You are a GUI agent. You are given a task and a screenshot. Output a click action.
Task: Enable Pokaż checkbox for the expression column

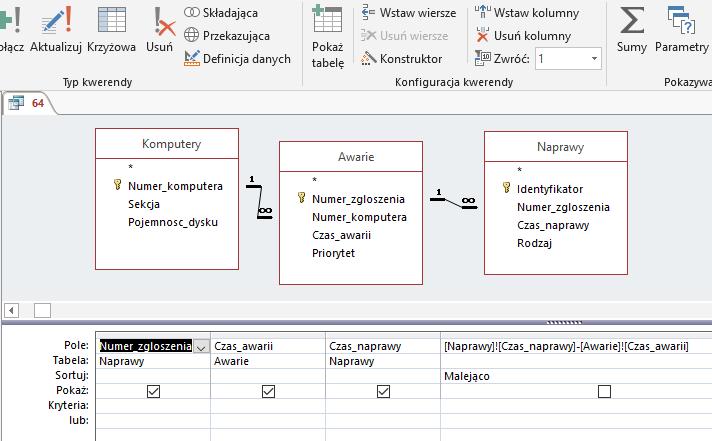(604, 391)
